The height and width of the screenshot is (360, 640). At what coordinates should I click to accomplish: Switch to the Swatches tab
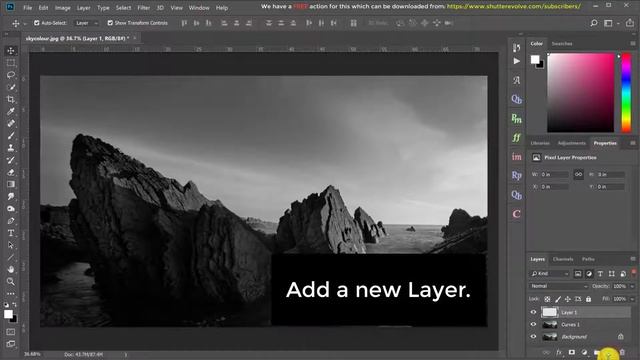click(562, 43)
